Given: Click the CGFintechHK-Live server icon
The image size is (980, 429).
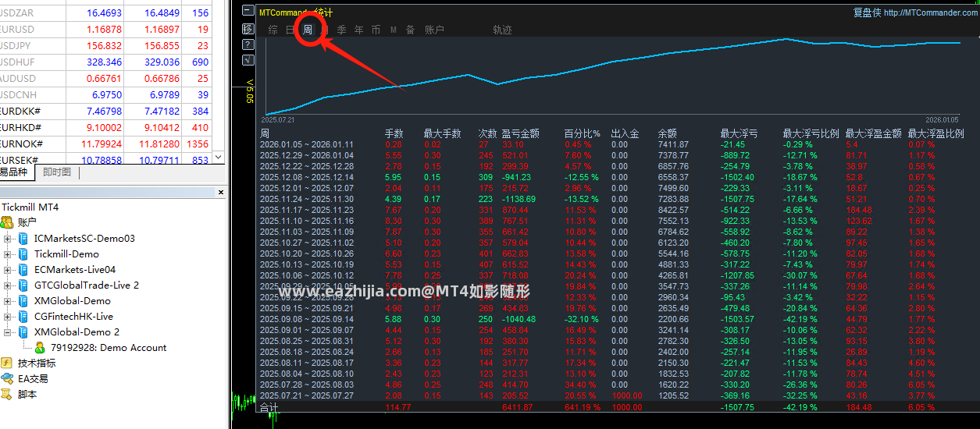Looking at the screenshot, I should [x=23, y=316].
